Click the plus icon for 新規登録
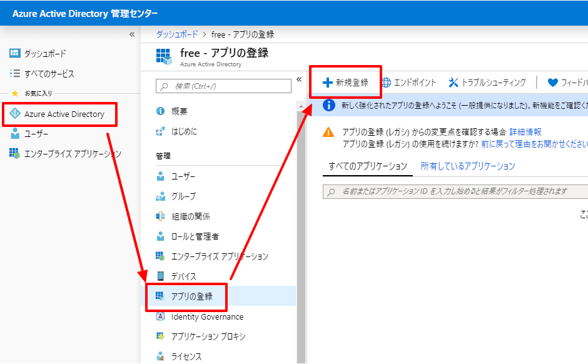Viewport: 588px width, 364px height. click(x=328, y=83)
